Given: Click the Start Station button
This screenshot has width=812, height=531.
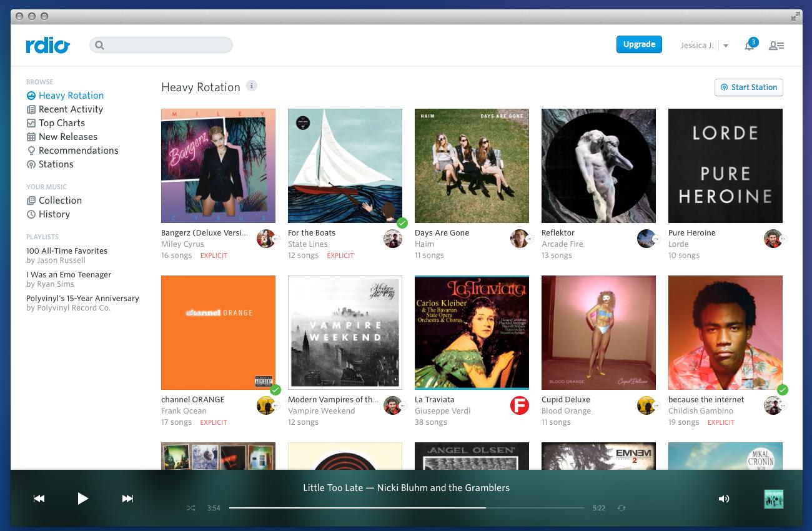Looking at the screenshot, I should pos(748,87).
